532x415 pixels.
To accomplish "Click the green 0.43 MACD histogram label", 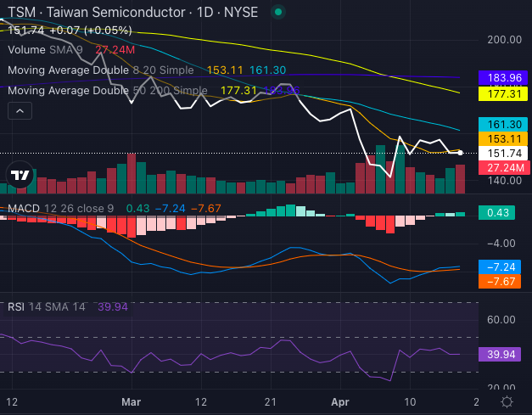I will 504,213.
